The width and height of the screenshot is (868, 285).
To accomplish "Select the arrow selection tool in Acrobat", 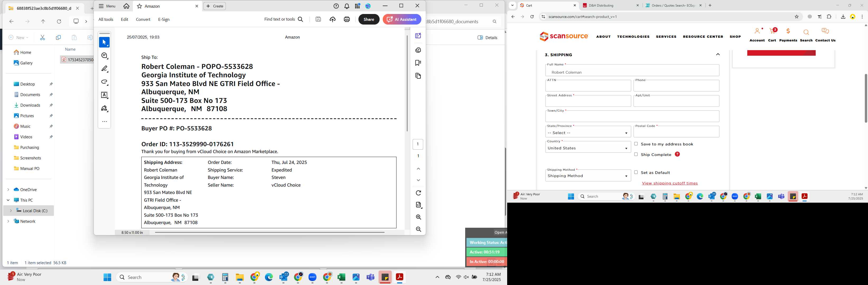I will [x=104, y=42].
